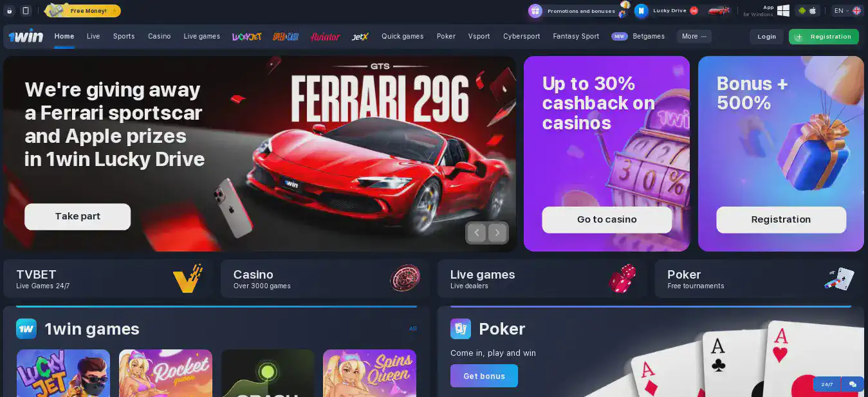Viewport: 868px width, 397px height.
Task: Click the lock icon in top bar
Action: [10, 11]
